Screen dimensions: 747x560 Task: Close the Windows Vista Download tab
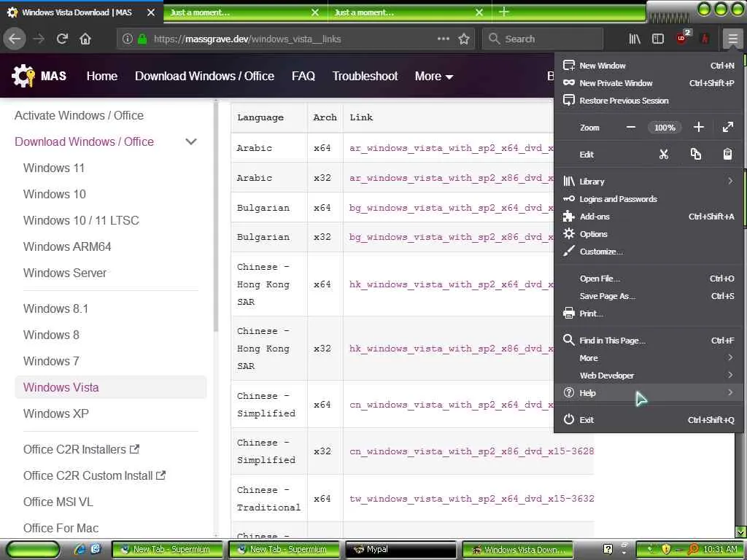click(151, 12)
